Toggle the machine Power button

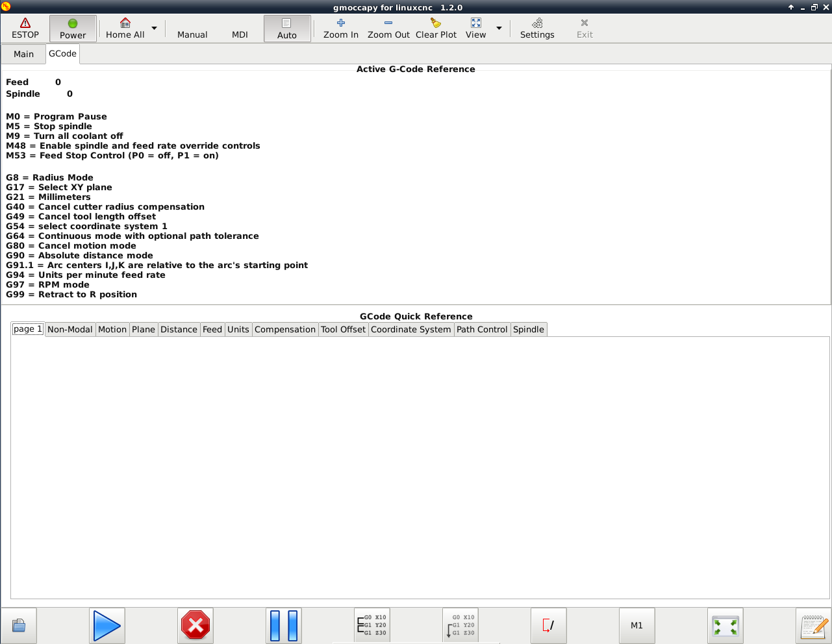[x=73, y=29]
